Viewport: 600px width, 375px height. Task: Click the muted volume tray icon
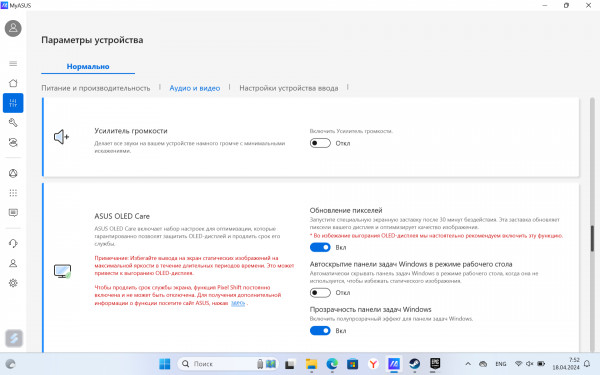click(x=530, y=364)
